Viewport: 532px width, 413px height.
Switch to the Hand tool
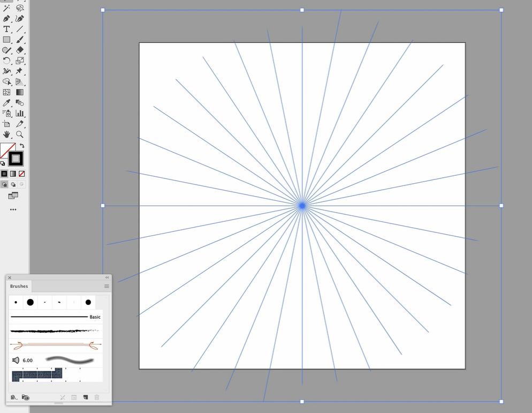(6, 134)
